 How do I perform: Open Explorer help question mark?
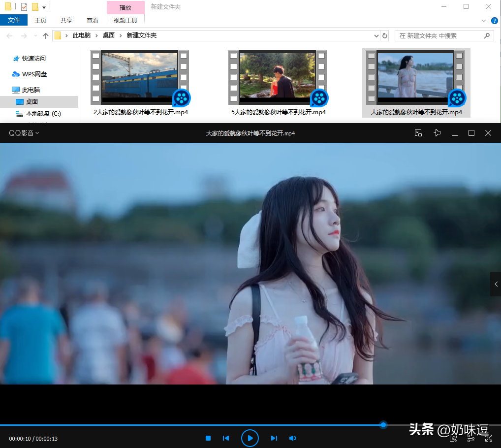[x=494, y=21]
